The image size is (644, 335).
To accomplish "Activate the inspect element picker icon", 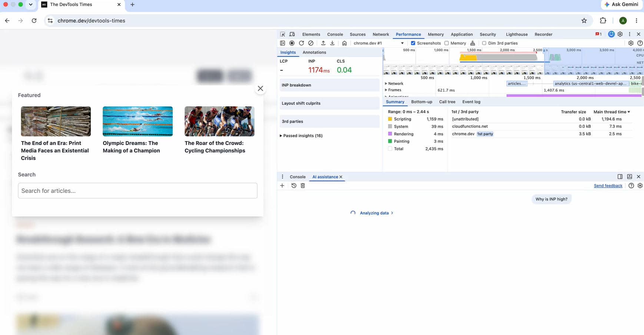I will pos(283,34).
